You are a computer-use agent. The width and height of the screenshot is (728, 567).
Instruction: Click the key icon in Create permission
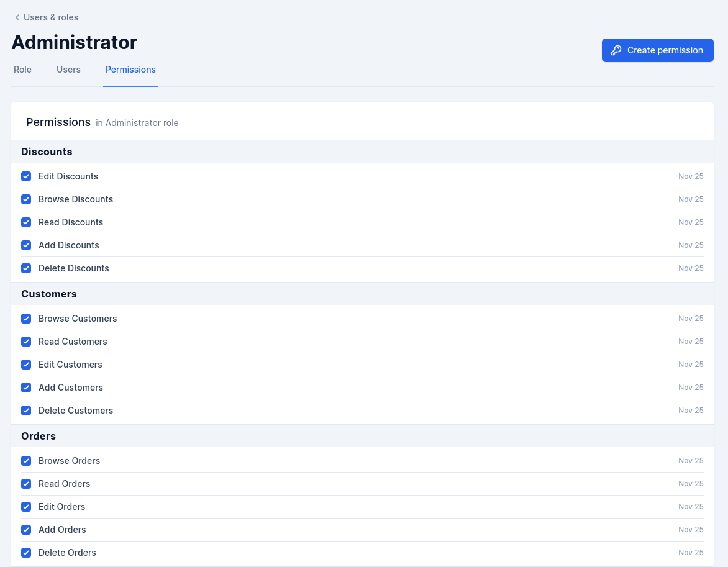pos(616,50)
